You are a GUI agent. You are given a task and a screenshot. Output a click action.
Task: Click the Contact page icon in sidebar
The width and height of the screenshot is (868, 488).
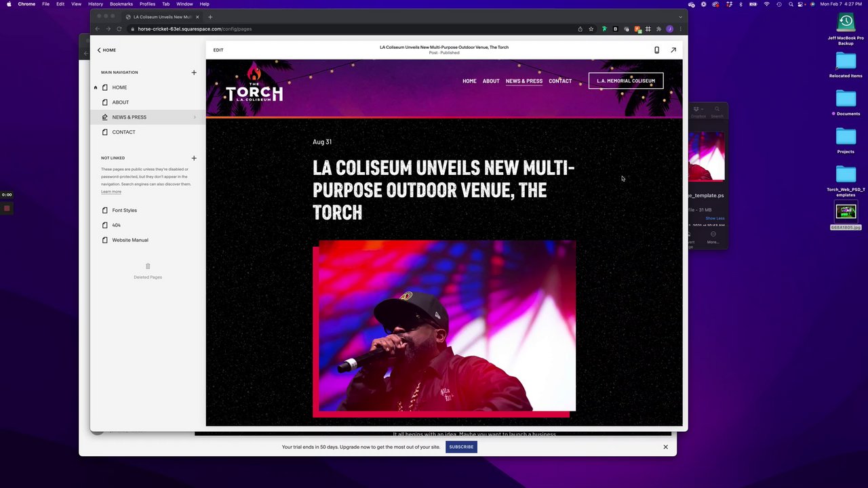(x=105, y=132)
